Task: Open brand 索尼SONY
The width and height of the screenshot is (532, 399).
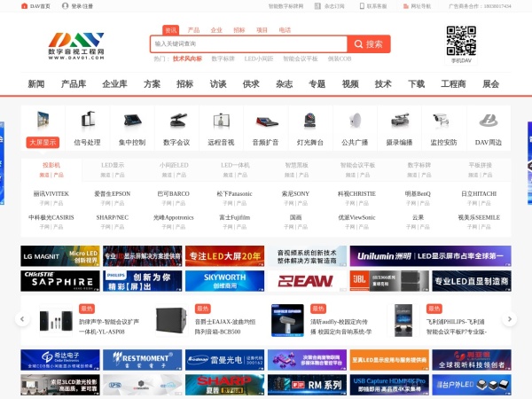Action: click(x=295, y=193)
